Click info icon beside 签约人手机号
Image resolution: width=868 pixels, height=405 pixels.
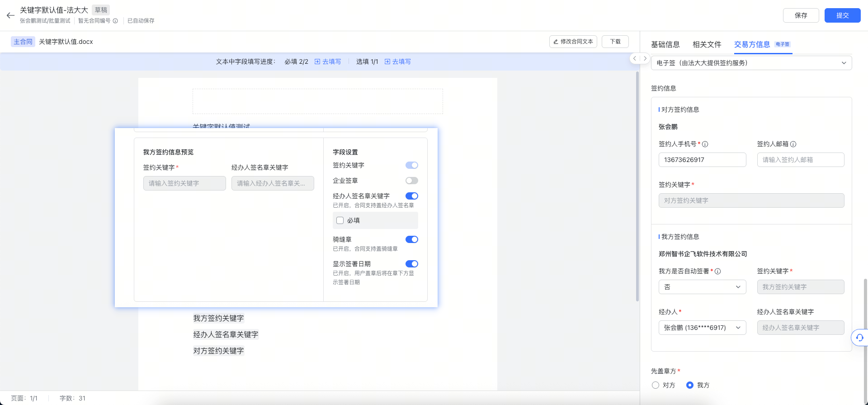tap(705, 144)
